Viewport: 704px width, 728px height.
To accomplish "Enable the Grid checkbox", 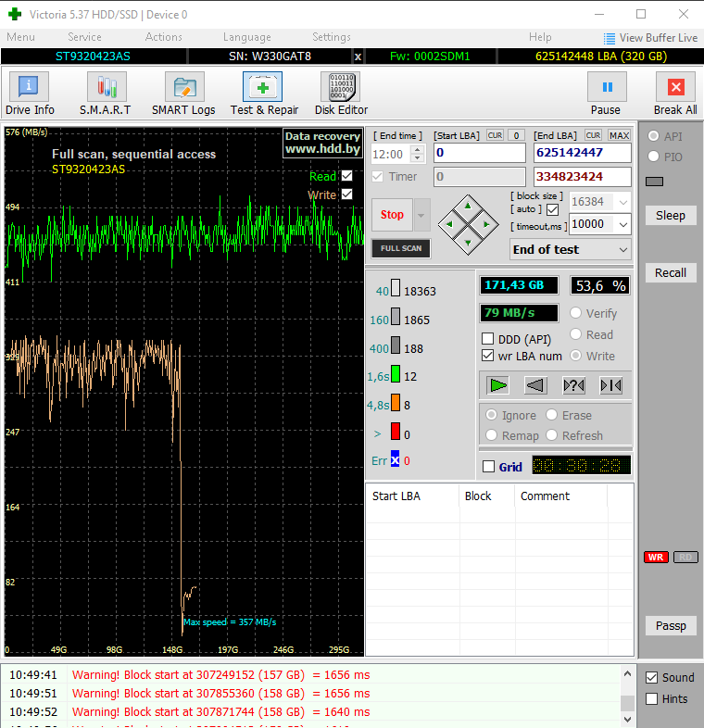I will [x=489, y=467].
